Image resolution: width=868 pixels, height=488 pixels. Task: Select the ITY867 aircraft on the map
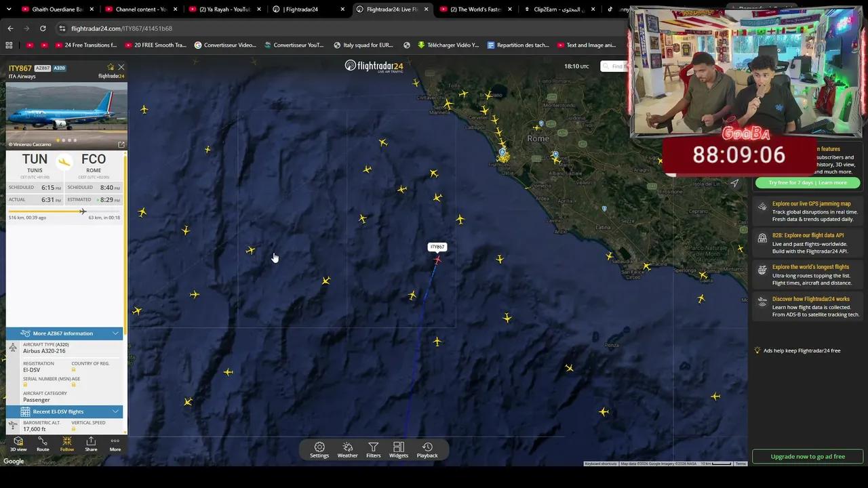[437, 260]
